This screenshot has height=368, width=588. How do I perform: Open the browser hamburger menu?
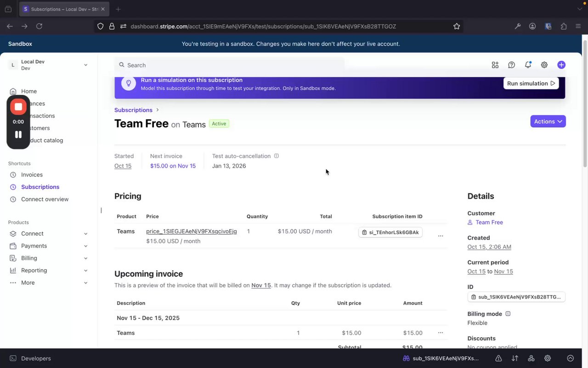[x=578, y=26]
